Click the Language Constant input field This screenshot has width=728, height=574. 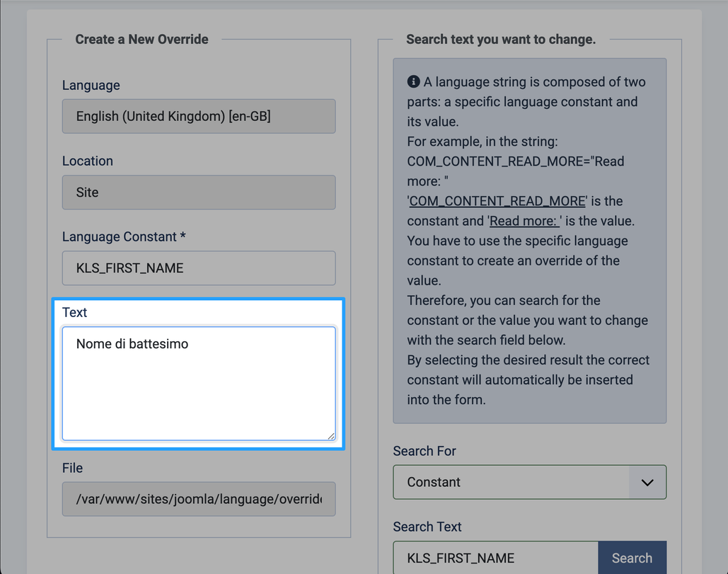click(199, 268)
